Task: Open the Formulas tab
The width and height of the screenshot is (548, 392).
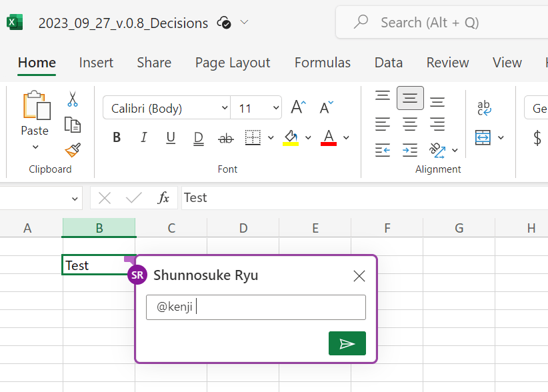Action: pyautogui.click(x=323, y=63)
